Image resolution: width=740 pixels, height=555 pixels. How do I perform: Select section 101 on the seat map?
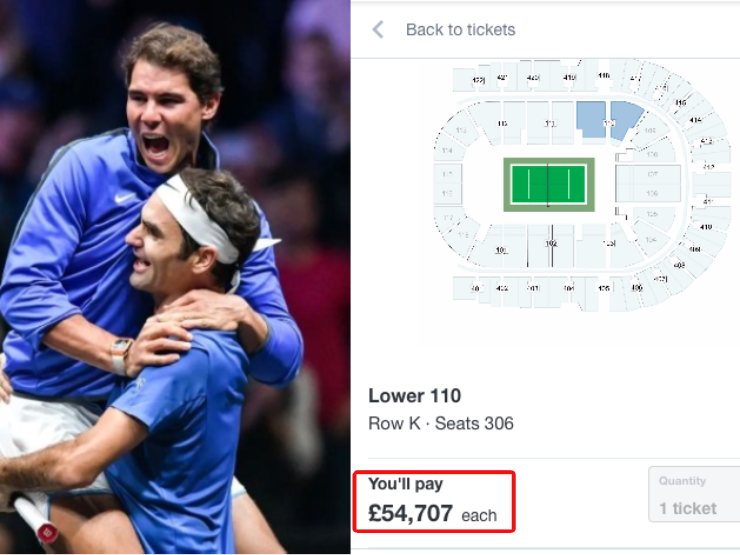tap(502, 249)
